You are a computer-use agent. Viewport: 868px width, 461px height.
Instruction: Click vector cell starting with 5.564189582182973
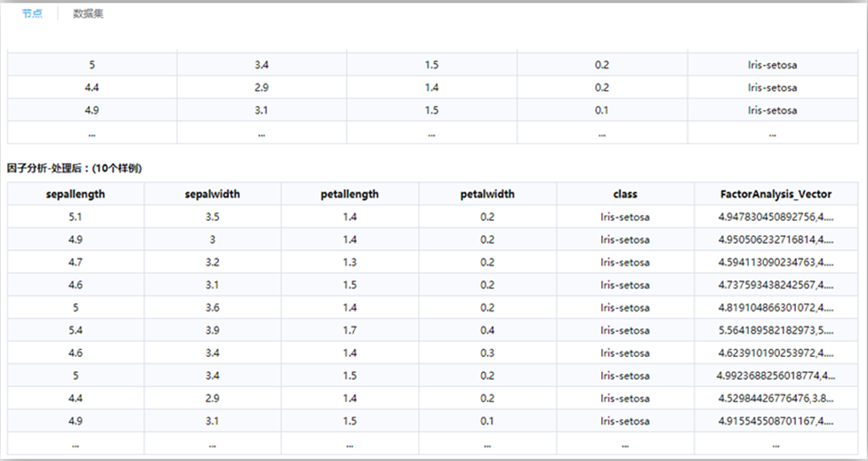click(776, 330)
